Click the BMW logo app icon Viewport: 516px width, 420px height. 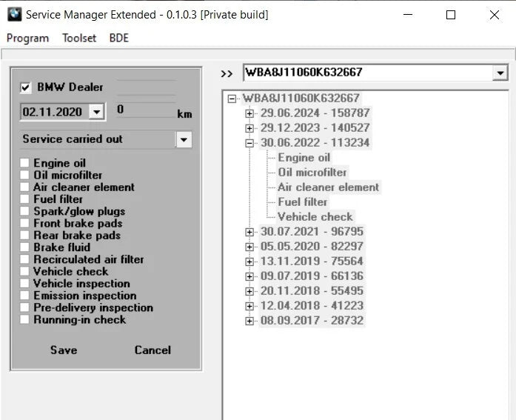pyautogui.click(x=15, y=15)
